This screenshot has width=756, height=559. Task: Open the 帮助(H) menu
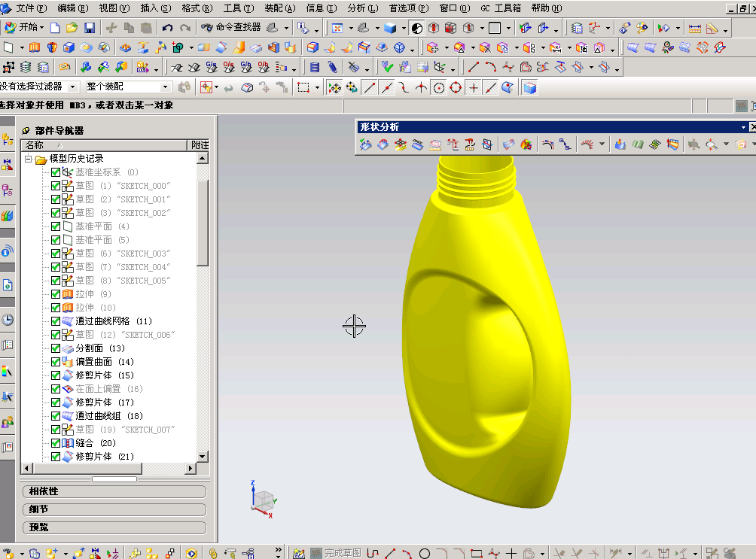pos(546,8)
